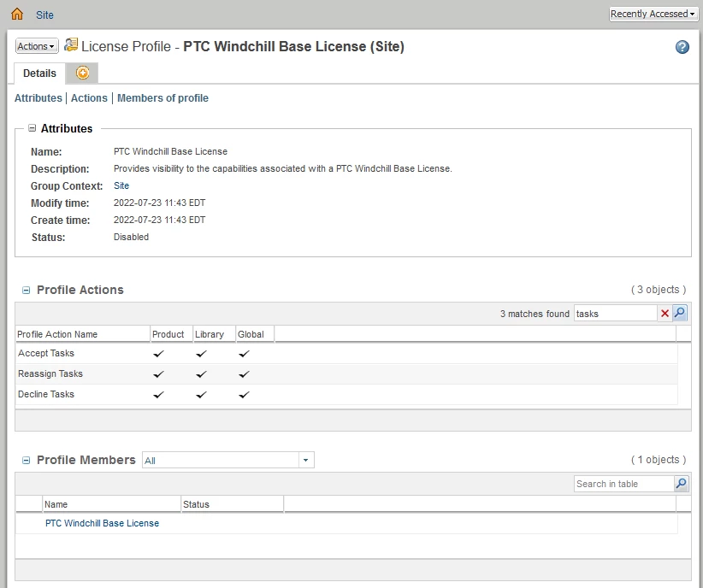Select the Details tab

pyautogui.click(x=39, y=73)
